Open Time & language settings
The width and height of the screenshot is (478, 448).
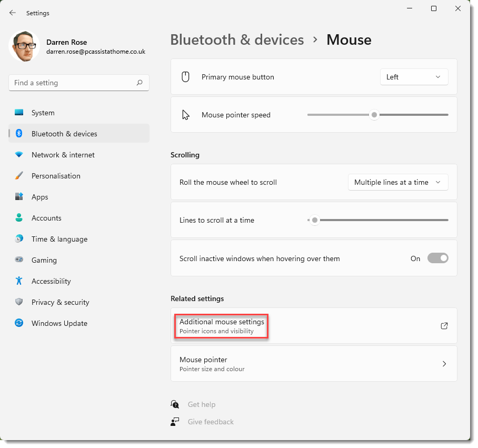[x=59, y=239]
